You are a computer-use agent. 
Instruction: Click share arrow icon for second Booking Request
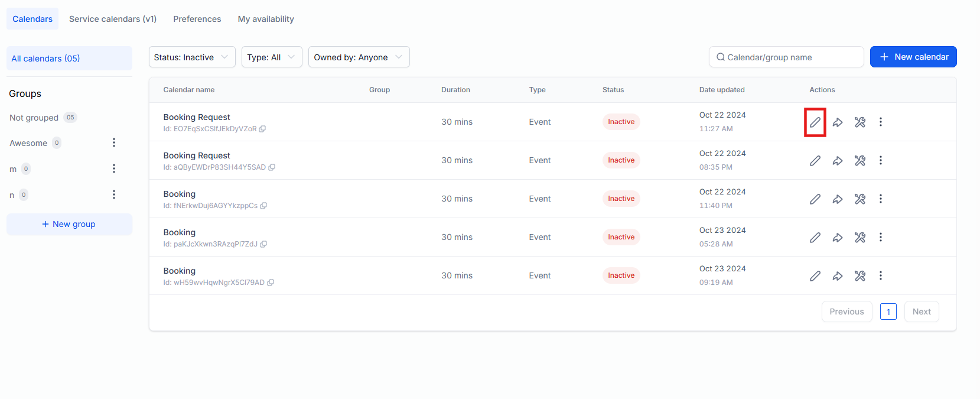pos(837,161)
